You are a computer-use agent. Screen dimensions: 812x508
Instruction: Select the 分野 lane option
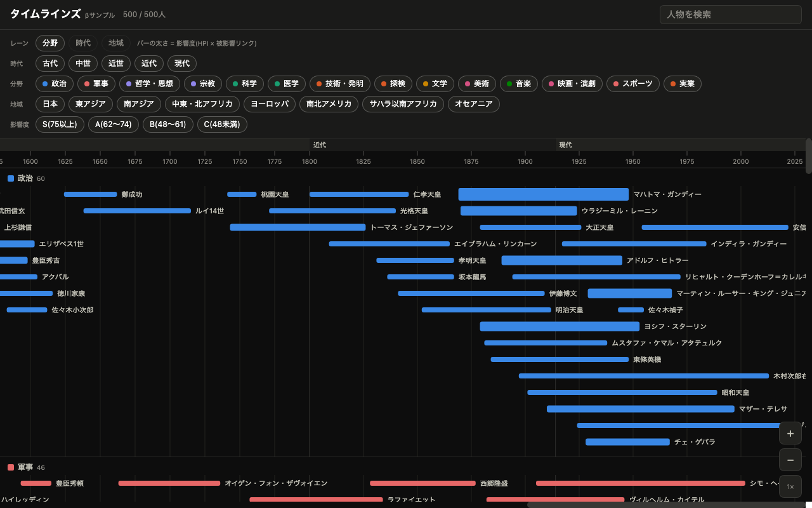(50, 43)
